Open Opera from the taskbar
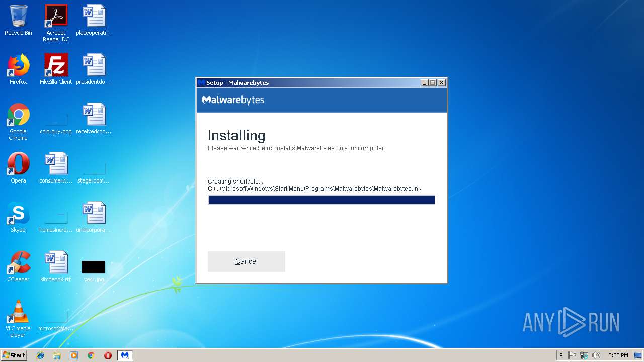The width and height of the screenshot is (644, 362). 108,355
